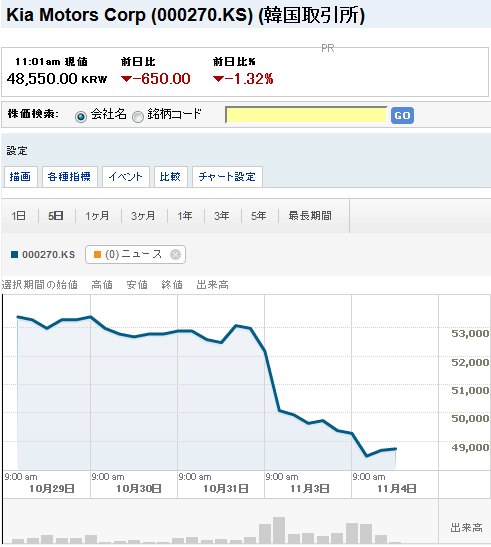Open the 各種指標 tab

pyautogui.click(x=69, y=177)
